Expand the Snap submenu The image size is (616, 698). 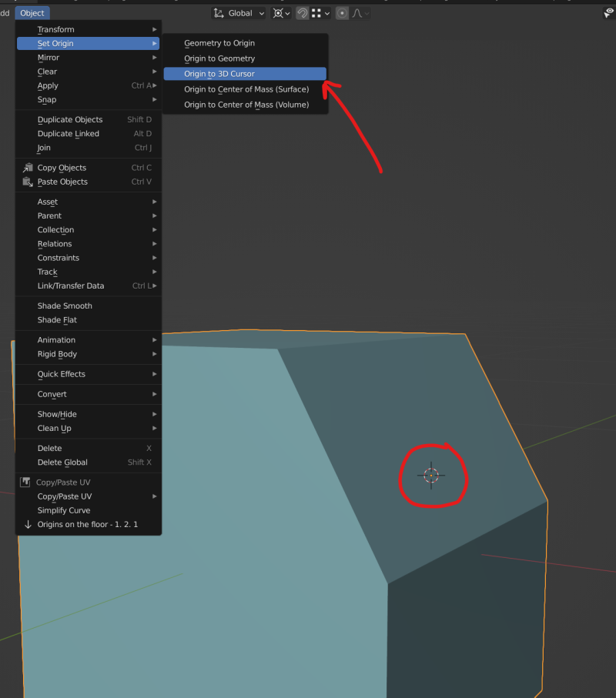point(89,99)
